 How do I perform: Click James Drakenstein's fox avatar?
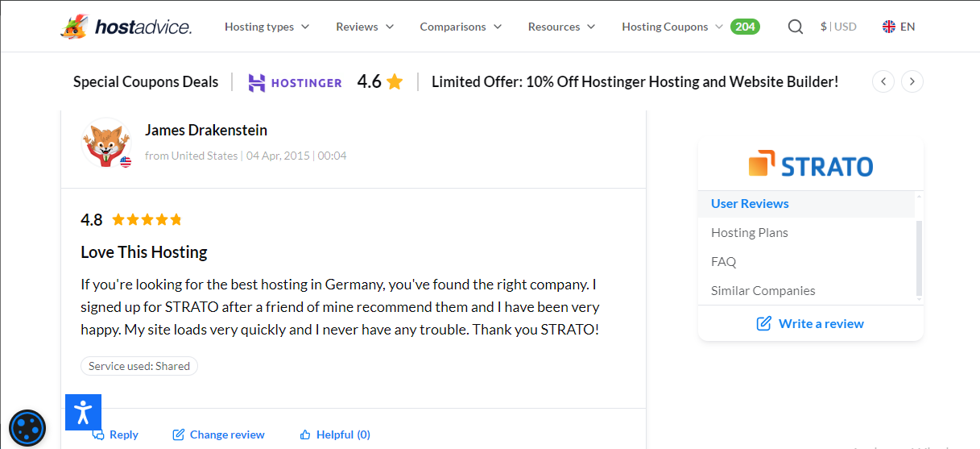106,143
